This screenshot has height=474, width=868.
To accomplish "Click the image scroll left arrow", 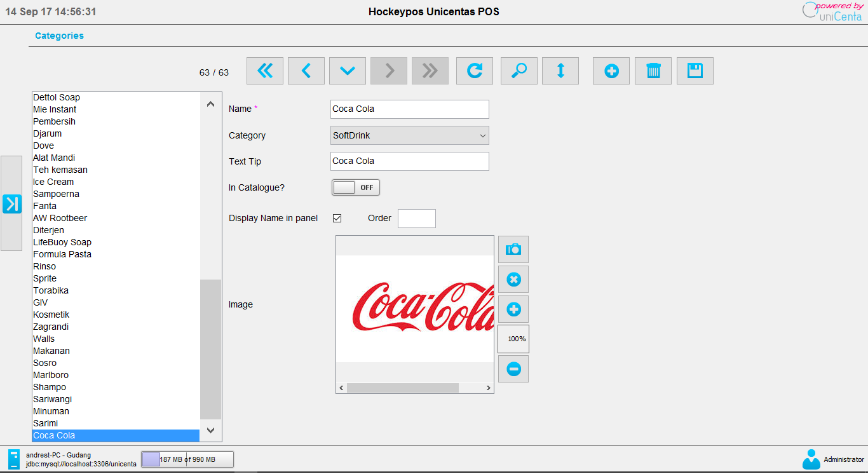I will point(341,388).
